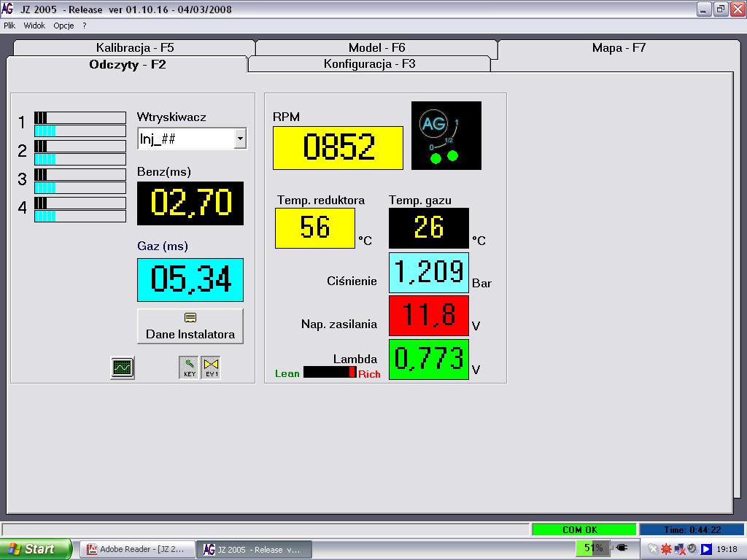Image resolution: width=747 pixels, height=560 pixels.
Task: Open the Widok menu
Action: [34, 26]
